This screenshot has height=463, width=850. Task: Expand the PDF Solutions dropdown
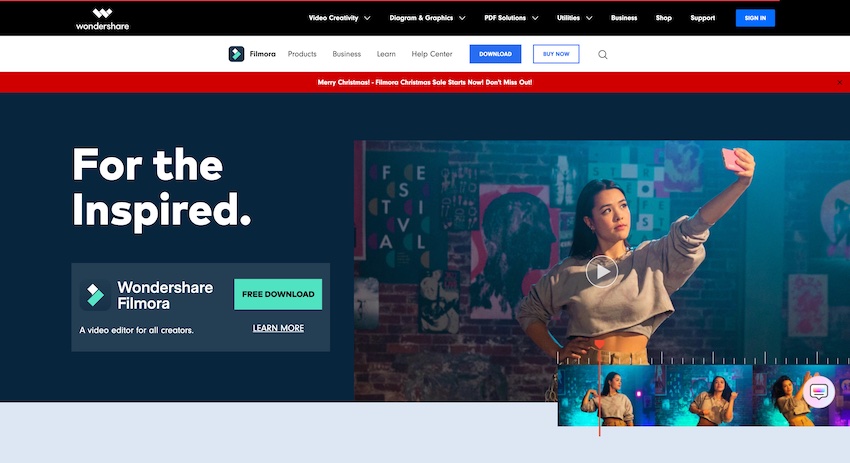(511, 18)
